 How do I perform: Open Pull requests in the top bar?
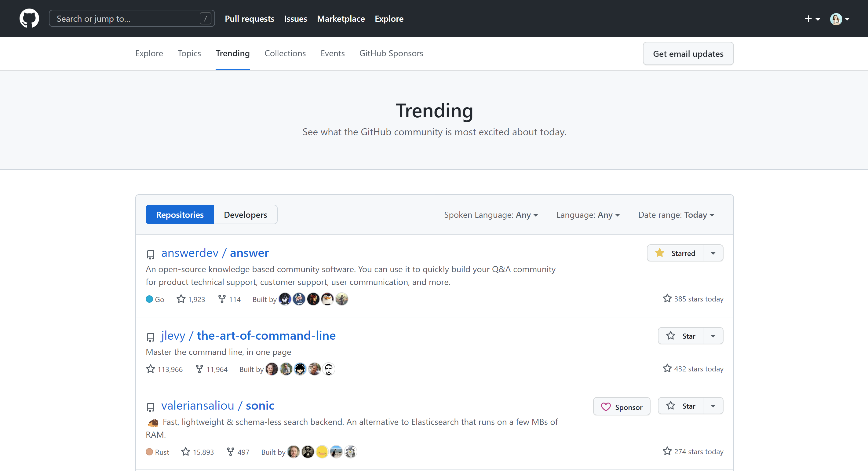(249, 19)
